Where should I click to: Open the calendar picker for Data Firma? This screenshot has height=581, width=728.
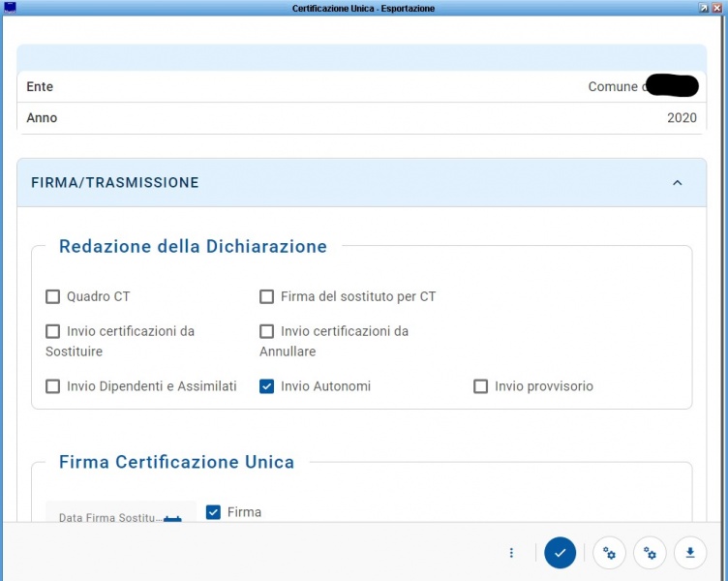[x=172, y=518]
